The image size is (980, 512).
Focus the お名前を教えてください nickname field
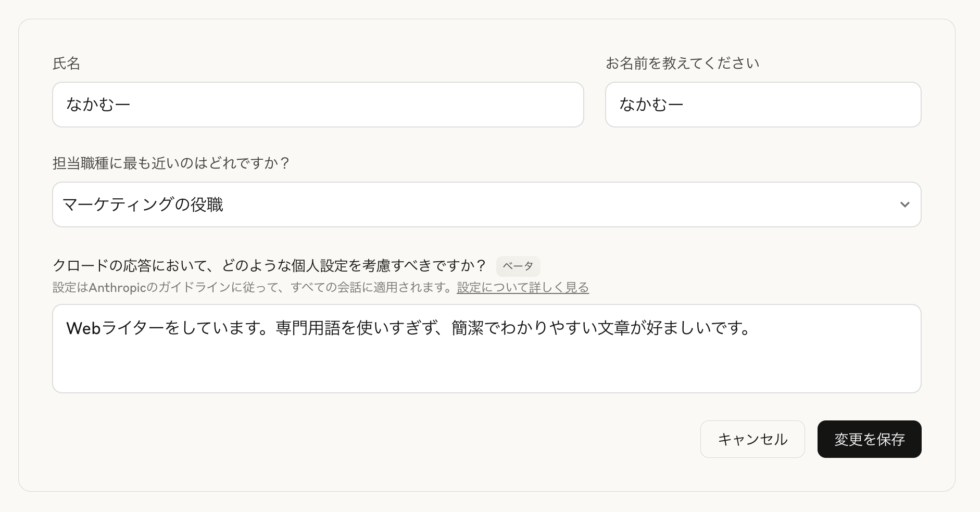763,105
